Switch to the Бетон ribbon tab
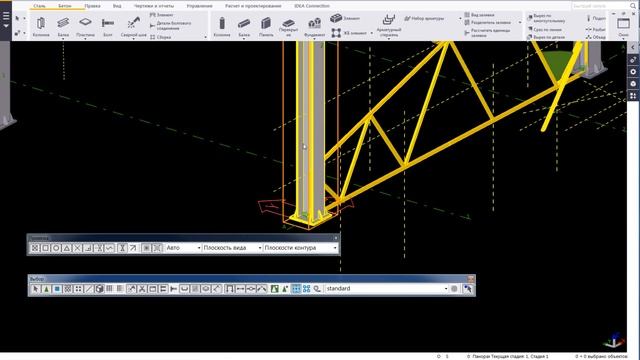This screenshot has height=360, width=640. pyautogui.click(x=64, y=6)
